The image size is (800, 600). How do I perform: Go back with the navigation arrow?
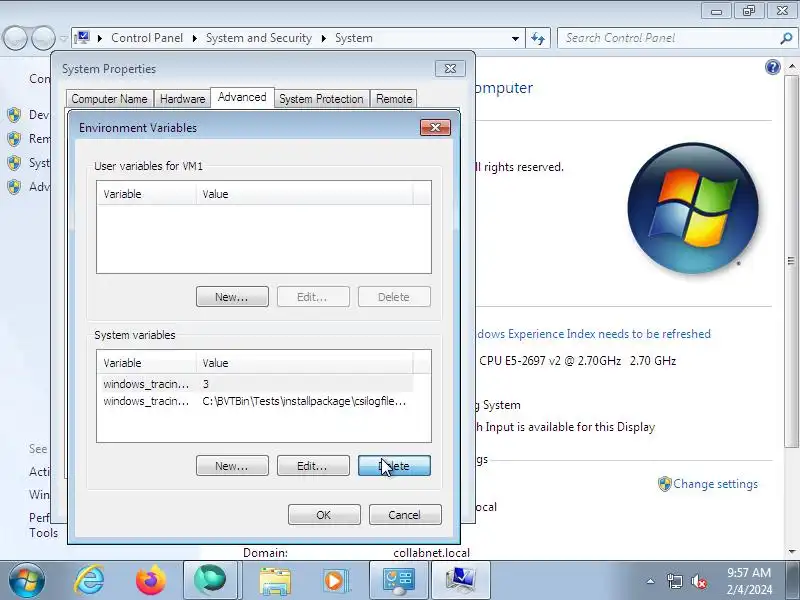click(x=15, y=38)
